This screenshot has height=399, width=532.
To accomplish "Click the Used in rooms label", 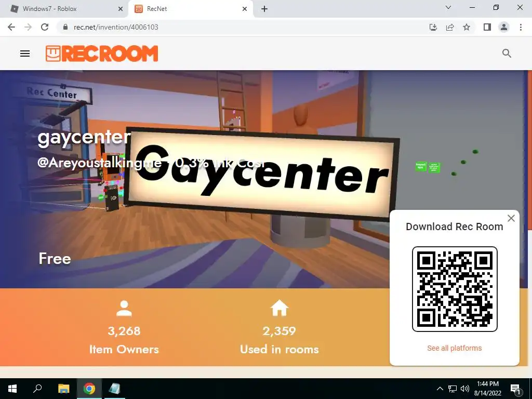I will click(x=279, y=349).
